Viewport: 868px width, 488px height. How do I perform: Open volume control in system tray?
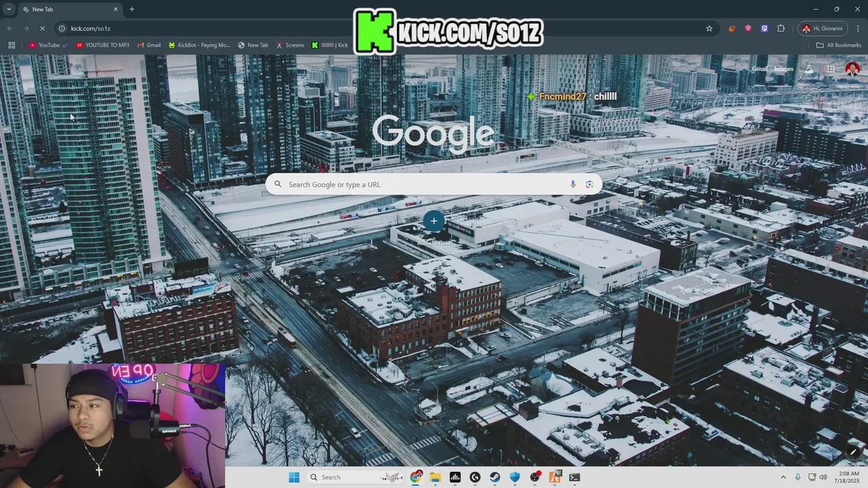pos(824,477)
